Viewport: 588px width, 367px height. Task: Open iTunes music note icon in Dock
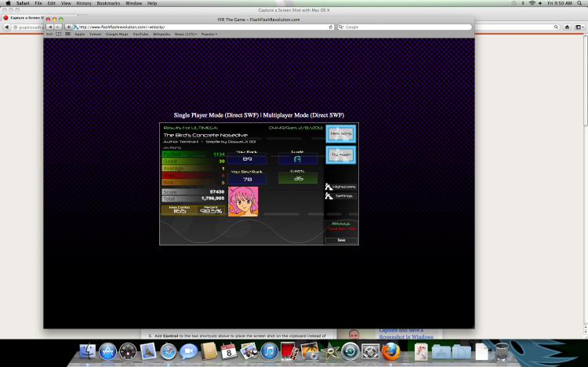tap(269, 351)
